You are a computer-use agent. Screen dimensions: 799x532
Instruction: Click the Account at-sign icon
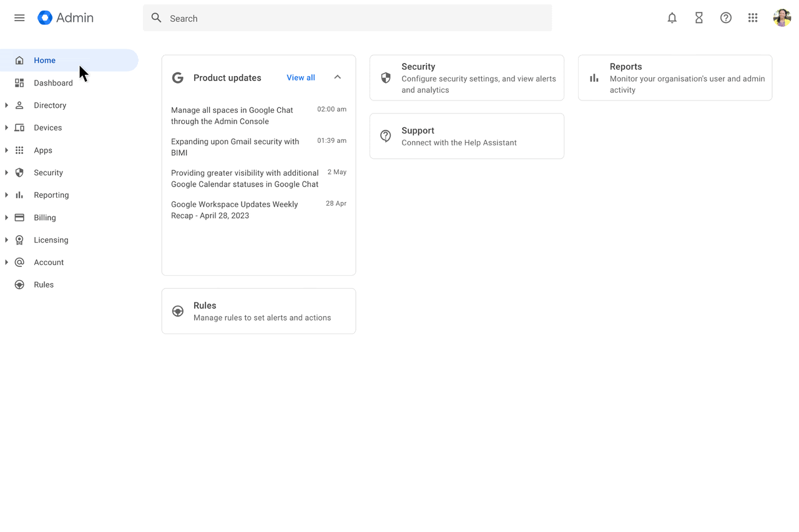point(19,263)
